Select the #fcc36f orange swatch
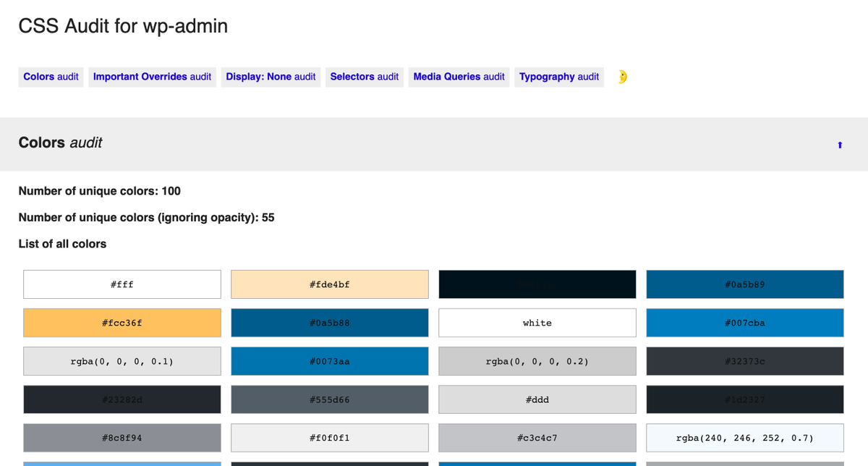 pos(122,323)
